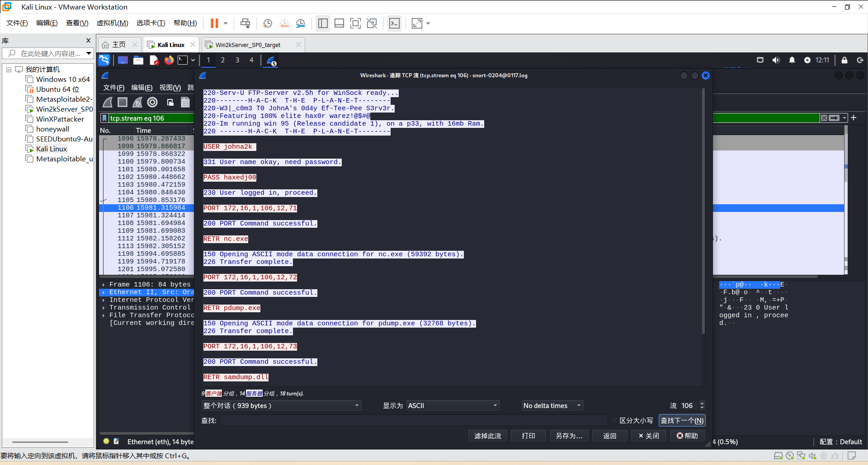Click the 帮助 help button
The height and width of the screenshot is (465, 868).
(x=688, y=436)
